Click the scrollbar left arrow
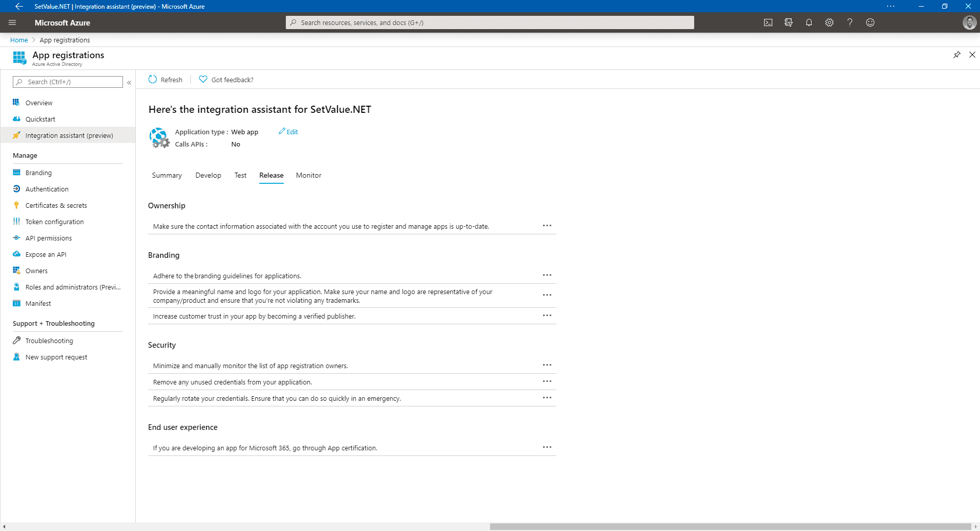The image size is (980, 531). point(4,526)
